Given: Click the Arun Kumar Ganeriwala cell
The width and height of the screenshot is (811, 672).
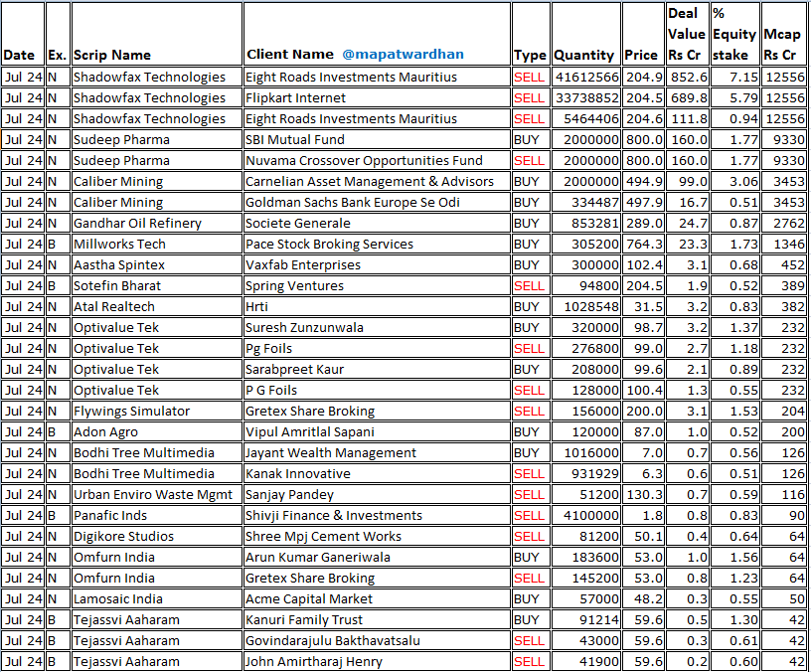Looking at the screenshot, I should (x=377, y=557).
